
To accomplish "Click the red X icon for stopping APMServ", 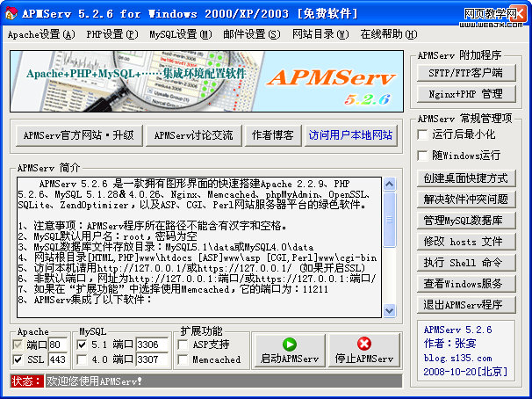I will 364,344.
